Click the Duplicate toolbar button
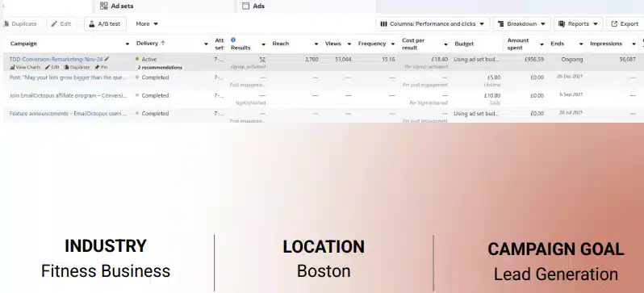 [x=21, y=24]
